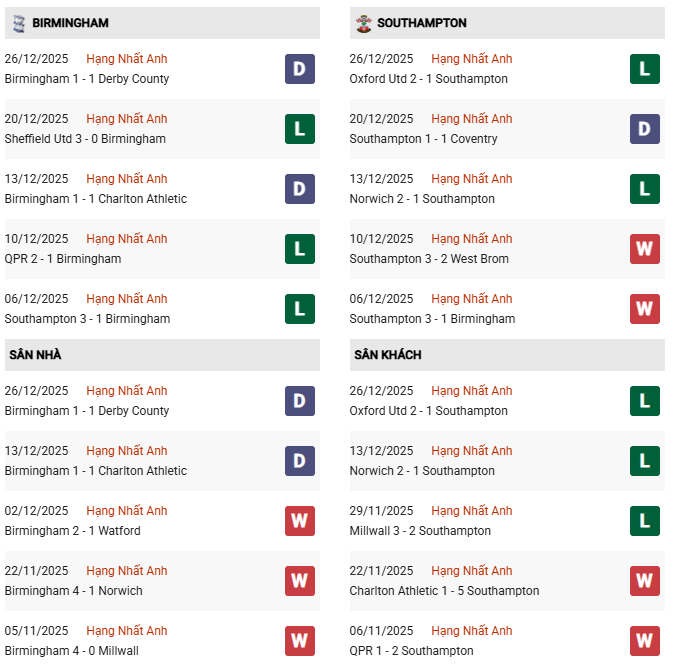The width and height of the screenshot is (674, 669).
Task: Click the L badge for Sheffield Utd 3 - 0 Birmingham
Action: (x=300, y=129)
